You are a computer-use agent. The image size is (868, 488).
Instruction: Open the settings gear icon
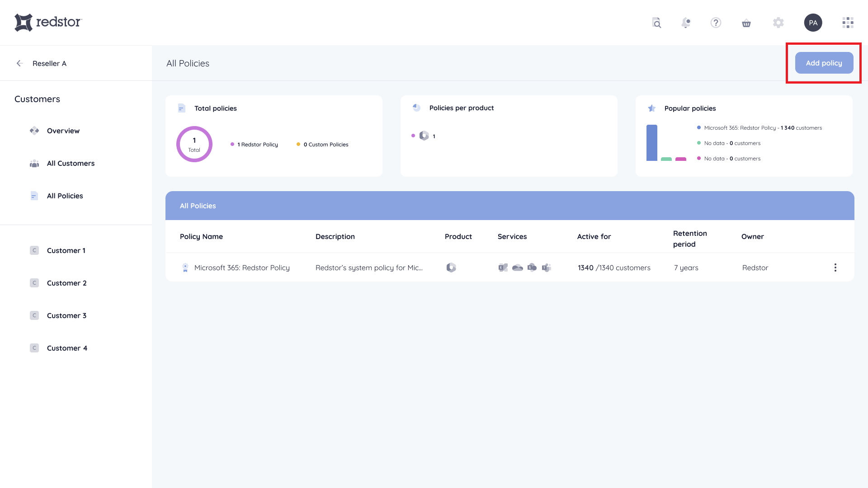point(778,23)
